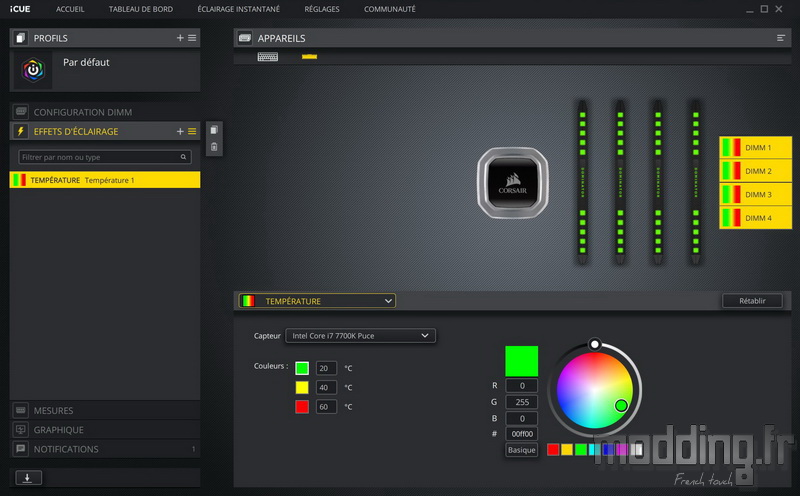The width and height of the screenshot is (800, 496).
Task: Select the green temperature color swatch
Action: tap(302, 368)
